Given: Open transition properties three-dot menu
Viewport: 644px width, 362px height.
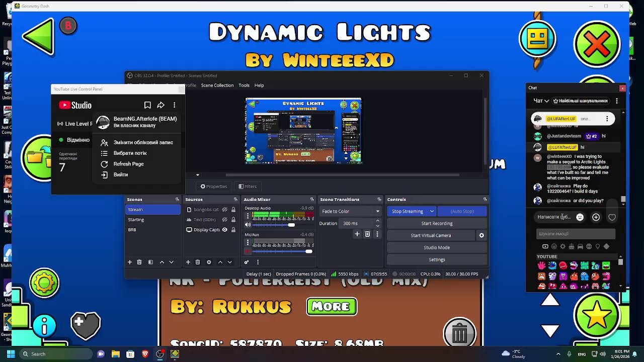Looking at the screenshot, I should pyautogui.click(x=377, y=234).
